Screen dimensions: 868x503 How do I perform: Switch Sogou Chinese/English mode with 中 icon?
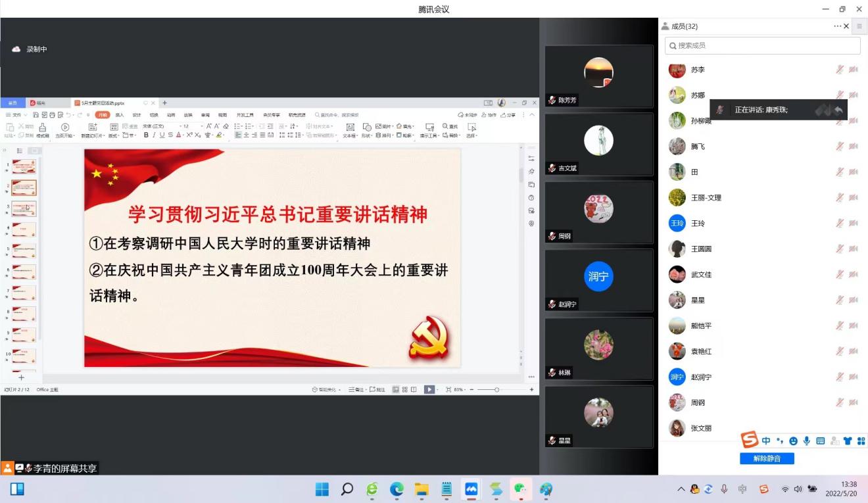pos(766,441)
